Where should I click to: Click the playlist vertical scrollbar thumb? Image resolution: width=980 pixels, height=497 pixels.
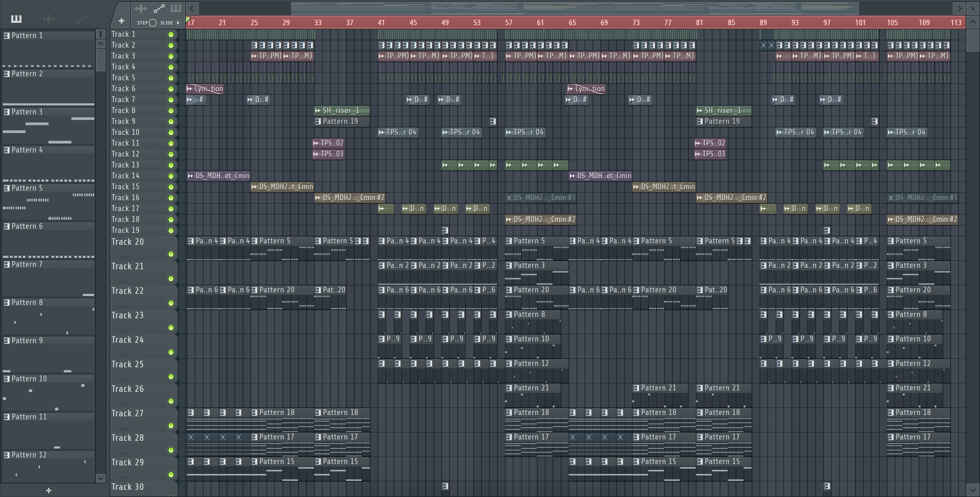[x=973, y=39]
